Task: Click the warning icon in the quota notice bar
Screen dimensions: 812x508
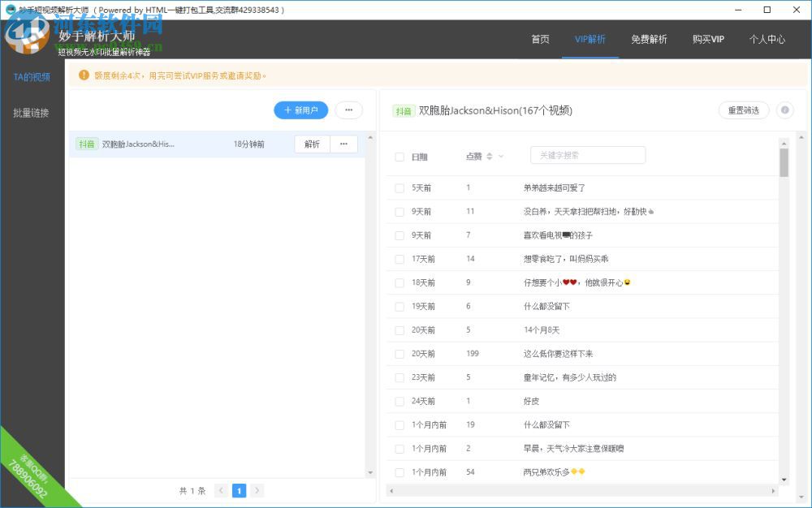Action: tap(84, 75)
